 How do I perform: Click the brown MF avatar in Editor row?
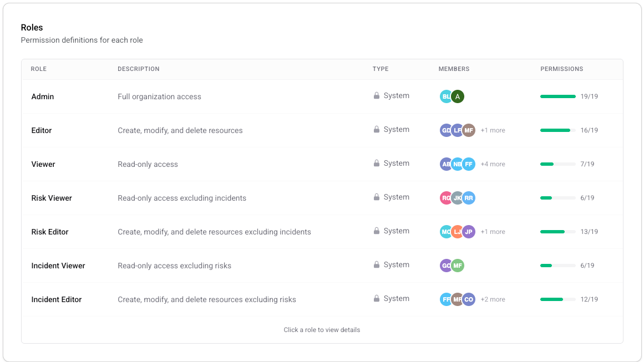469,130
